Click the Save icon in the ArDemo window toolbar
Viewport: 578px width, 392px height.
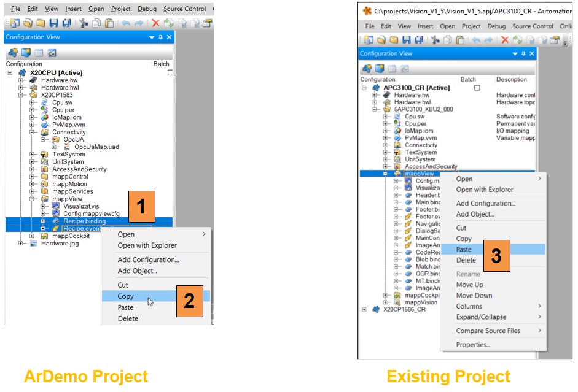tap(53, 23)
